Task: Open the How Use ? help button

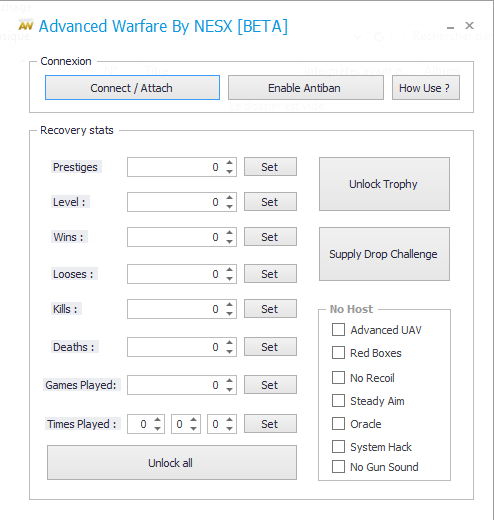Action: [426, 88]
